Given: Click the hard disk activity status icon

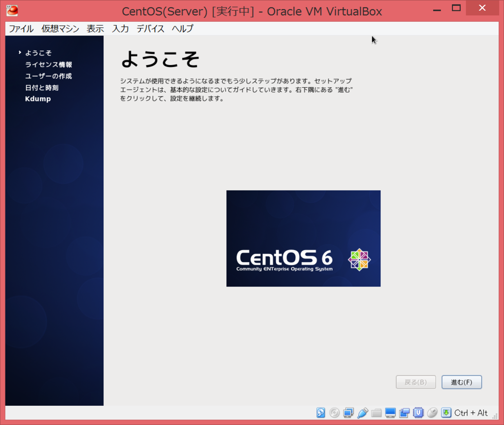Looking at the screenshot, I should [x=320, y=413].
